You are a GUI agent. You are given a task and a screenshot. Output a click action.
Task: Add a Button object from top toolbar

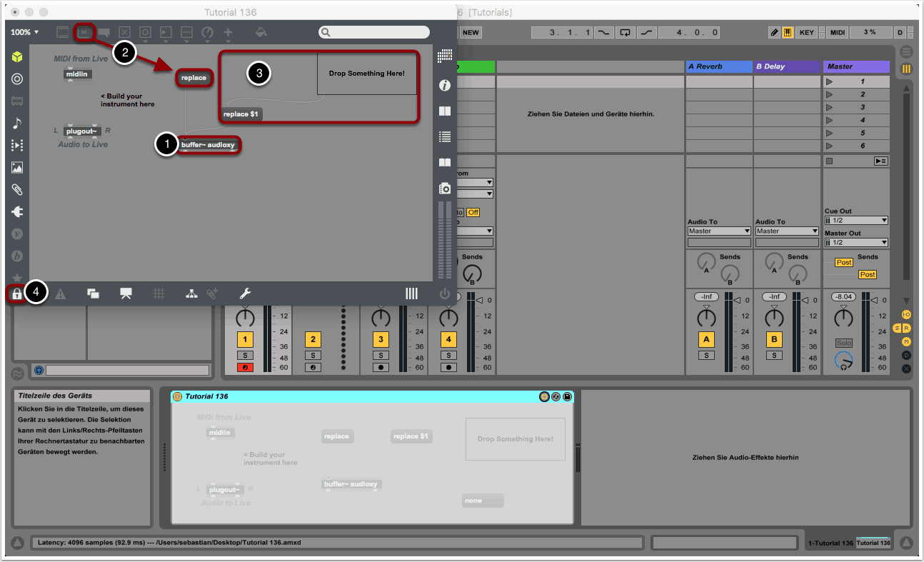[146, 32]
